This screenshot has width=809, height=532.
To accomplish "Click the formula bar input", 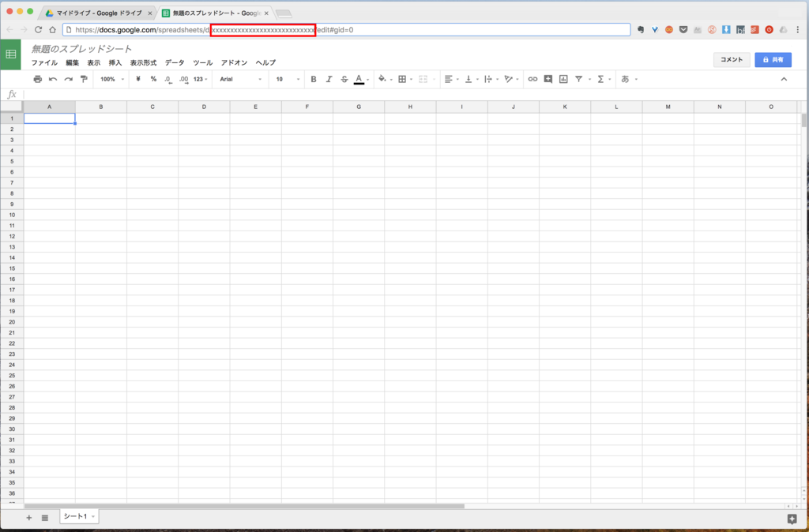I will click(412, 95).
